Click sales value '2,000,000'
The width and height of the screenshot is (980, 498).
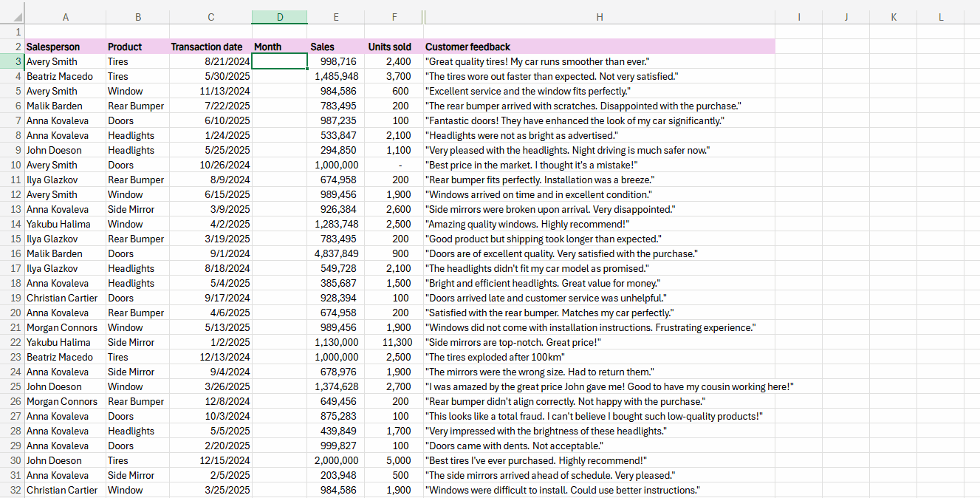[x=337, y=460]
